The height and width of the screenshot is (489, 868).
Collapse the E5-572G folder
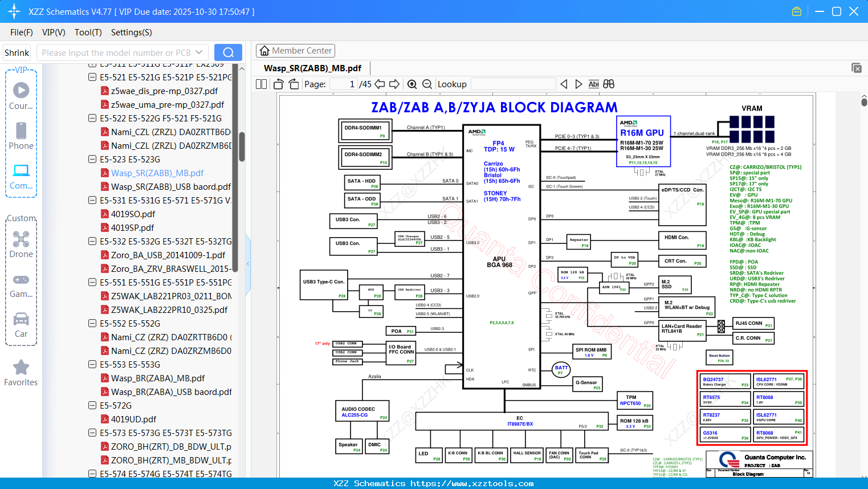pyautogui.click(x=92, y=405)
